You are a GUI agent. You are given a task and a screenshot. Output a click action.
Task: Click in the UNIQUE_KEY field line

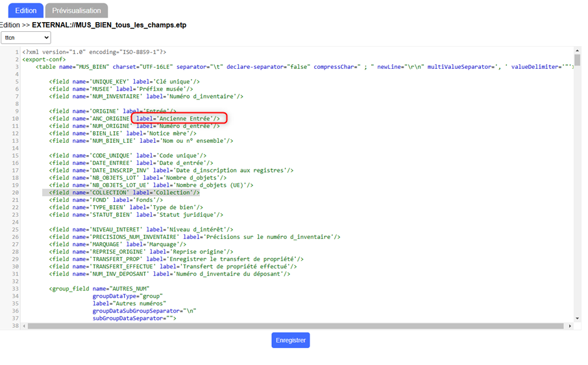point(123,81)
